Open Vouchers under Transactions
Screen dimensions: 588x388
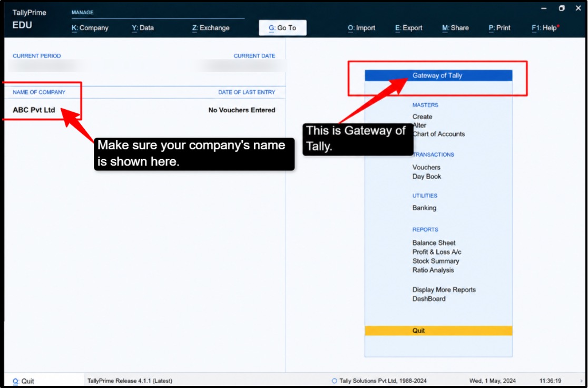pos(426,167)
